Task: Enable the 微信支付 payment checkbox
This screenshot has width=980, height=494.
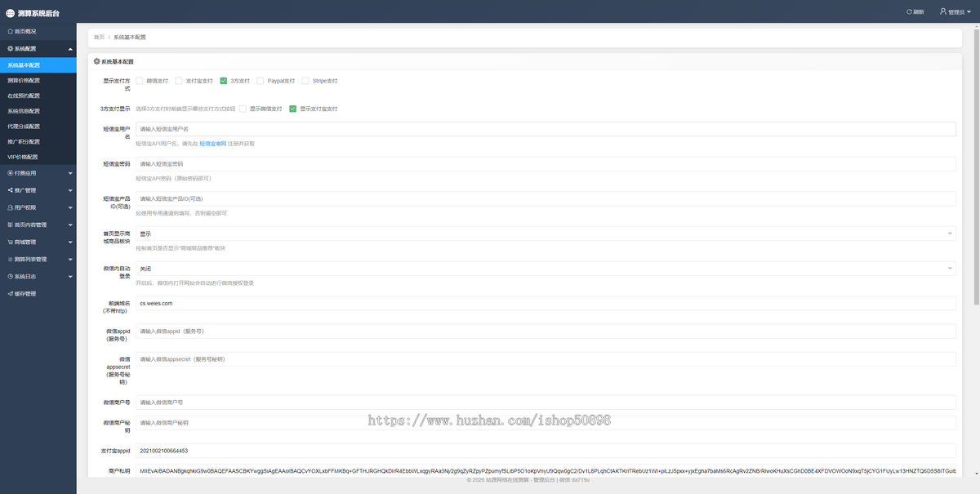Action: point(140,81)
